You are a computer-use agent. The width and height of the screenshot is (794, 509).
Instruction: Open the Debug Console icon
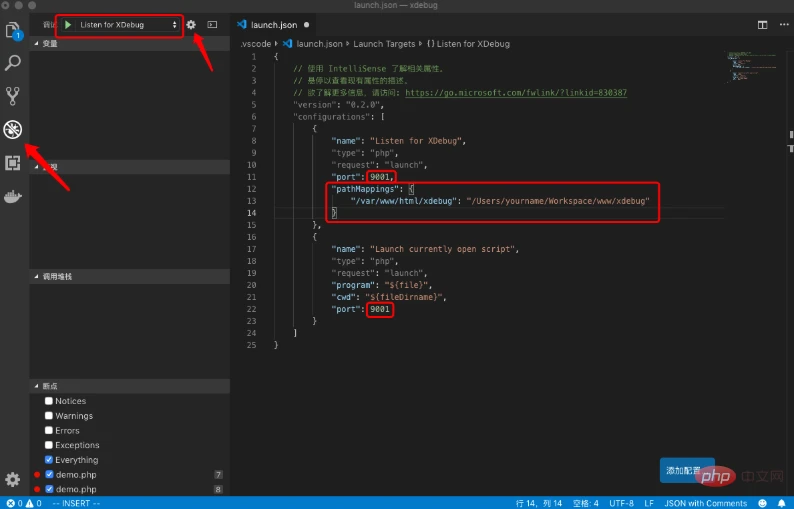click(x=212, y=25)
